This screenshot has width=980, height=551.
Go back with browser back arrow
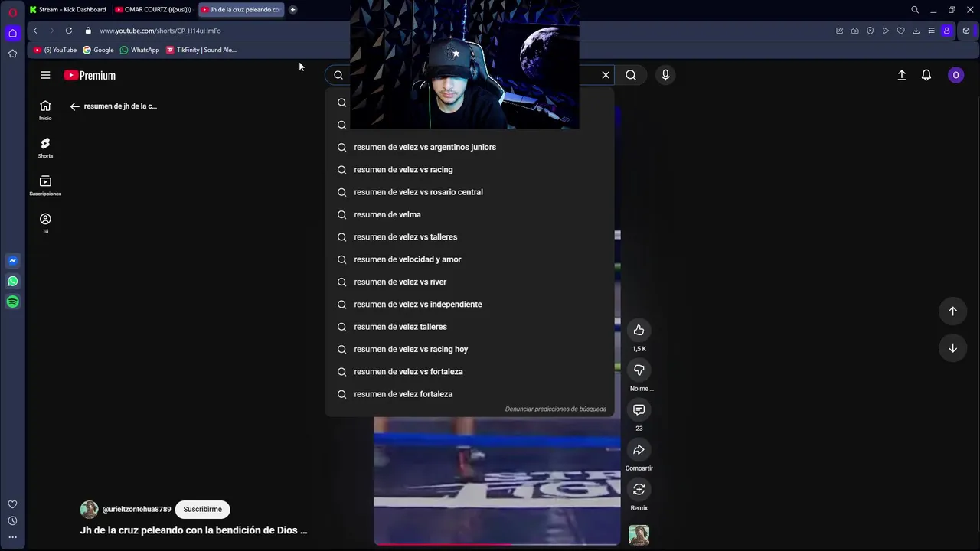[x=35, y=31]
